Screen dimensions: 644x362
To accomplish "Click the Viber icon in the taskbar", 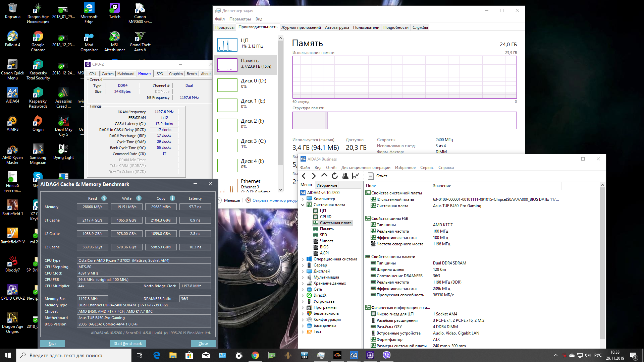I will tap(386, 355).
